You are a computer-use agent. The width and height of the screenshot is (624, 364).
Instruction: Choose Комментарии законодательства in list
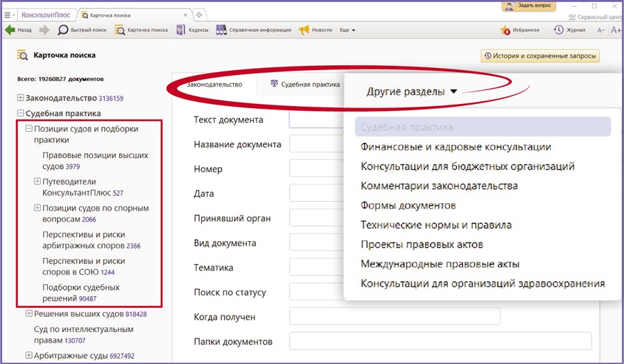tap(439, 186)
